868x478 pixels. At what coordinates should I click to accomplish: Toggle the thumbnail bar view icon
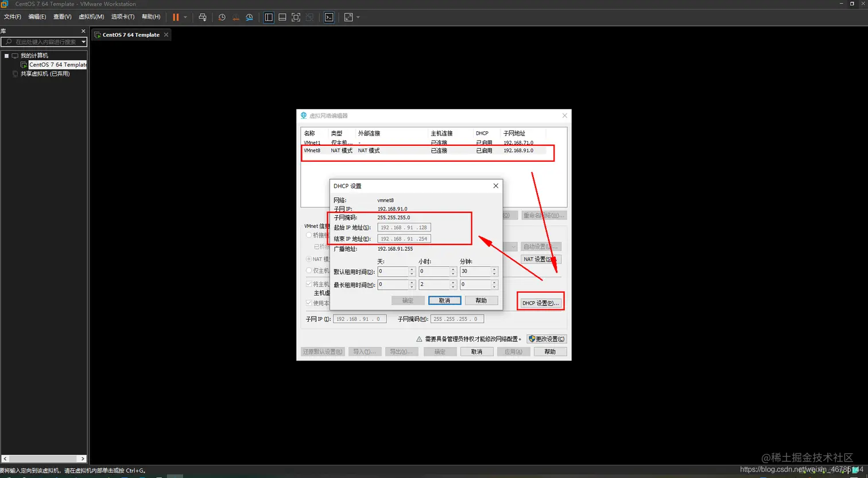point(282,17)
